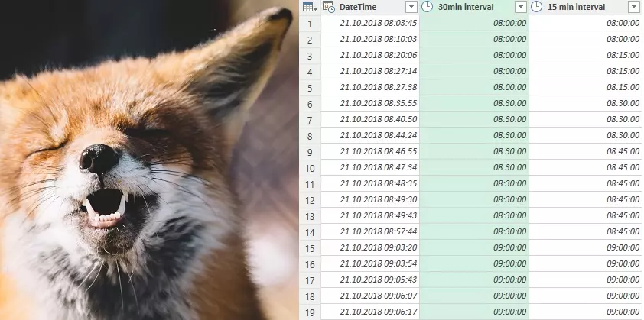The width and height of the screenshot is (644, 320).
Task: Open the 15 min interval filter dropdown
Action: pyautogui.click(x=634, y=7)
